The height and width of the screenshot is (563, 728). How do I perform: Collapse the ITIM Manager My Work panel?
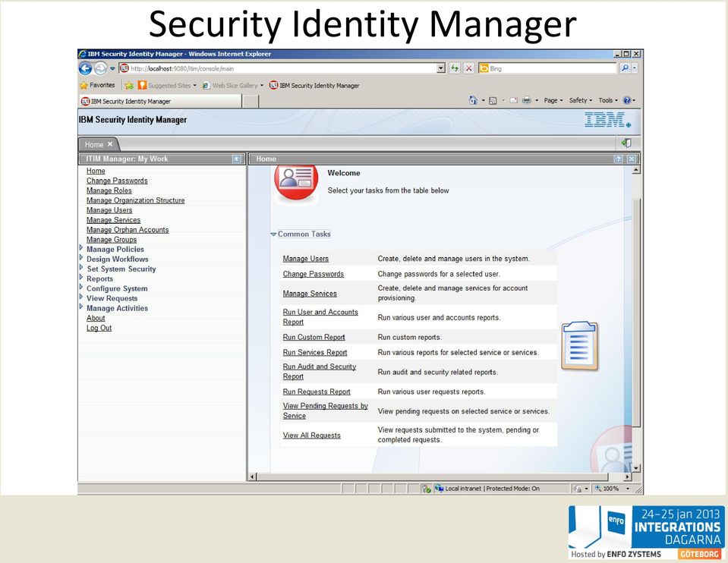pyautogui.click(x=237, y=159)
